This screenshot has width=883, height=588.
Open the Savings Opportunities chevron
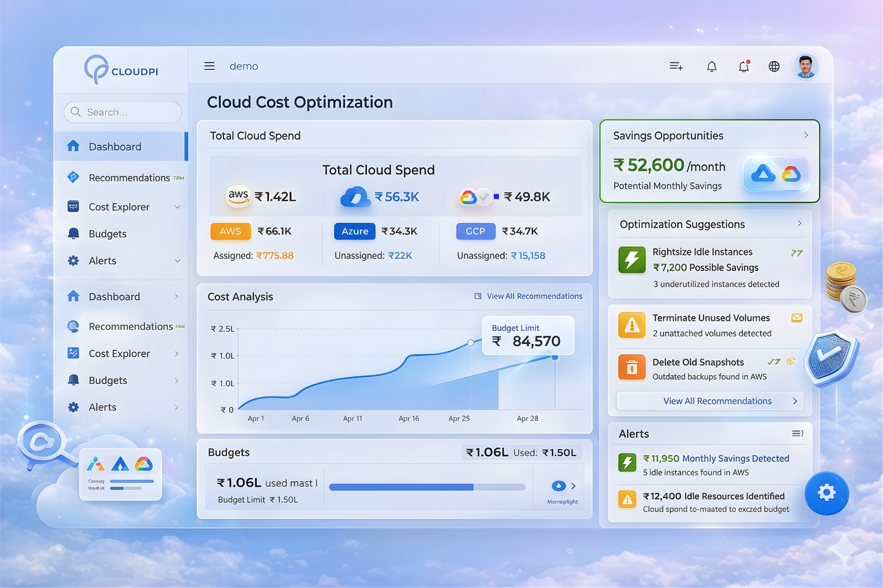805,135
